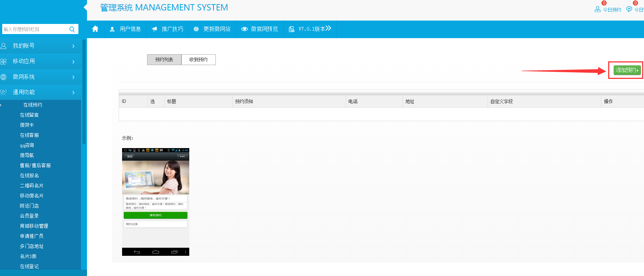Click the home icon in navigation bar

tap(95, 29)
